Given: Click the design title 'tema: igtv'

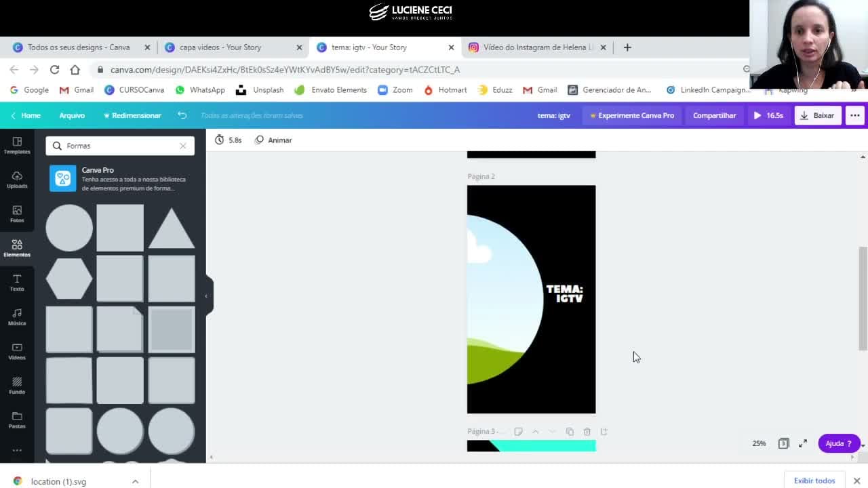Looking at the screenshot, I should 553,115.
